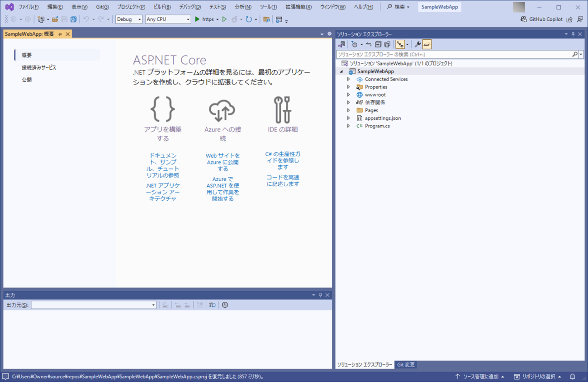The width and height of the screenshot is (588, 382).
Task: Click Sync with Active Document arrows icon
Action: tap(369, 44)
